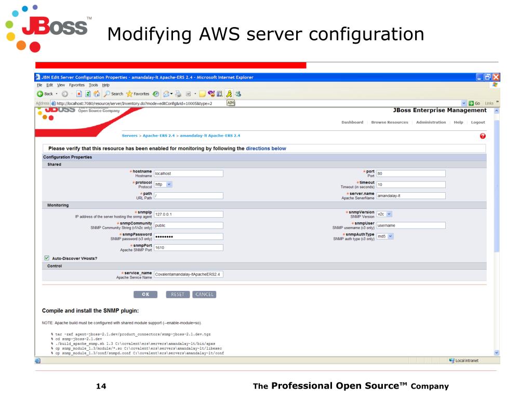The width and height of the screenshot is (532, 399).
Task: Click the snmpUser username field
Action: pos(411,225)
